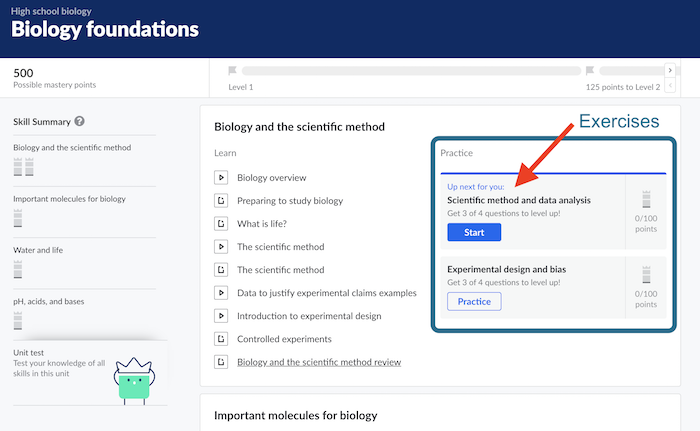Click the Level 1 mastery progress bar

411,71
